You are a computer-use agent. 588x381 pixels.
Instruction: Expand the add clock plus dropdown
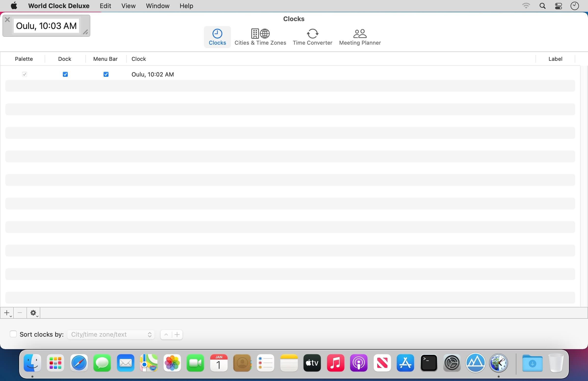pyautogui.click(x=7, y=313)
